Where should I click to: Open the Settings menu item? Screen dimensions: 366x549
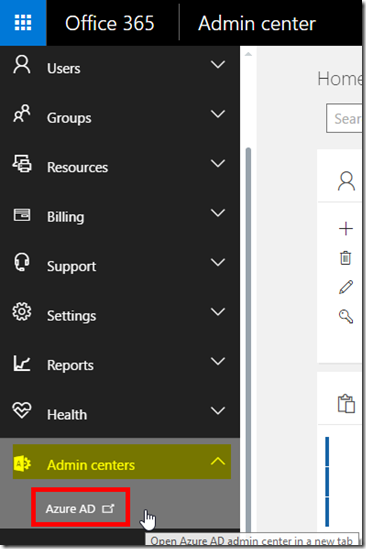(x=71, y=316)
